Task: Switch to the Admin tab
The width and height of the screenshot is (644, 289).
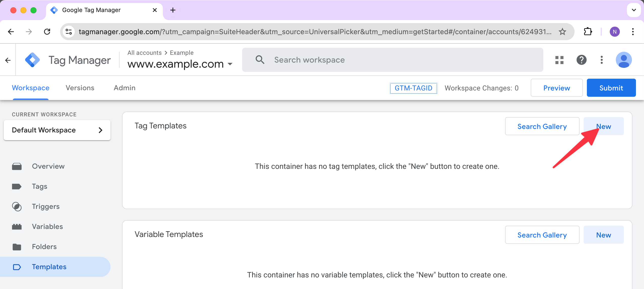Action: (125, 88)
